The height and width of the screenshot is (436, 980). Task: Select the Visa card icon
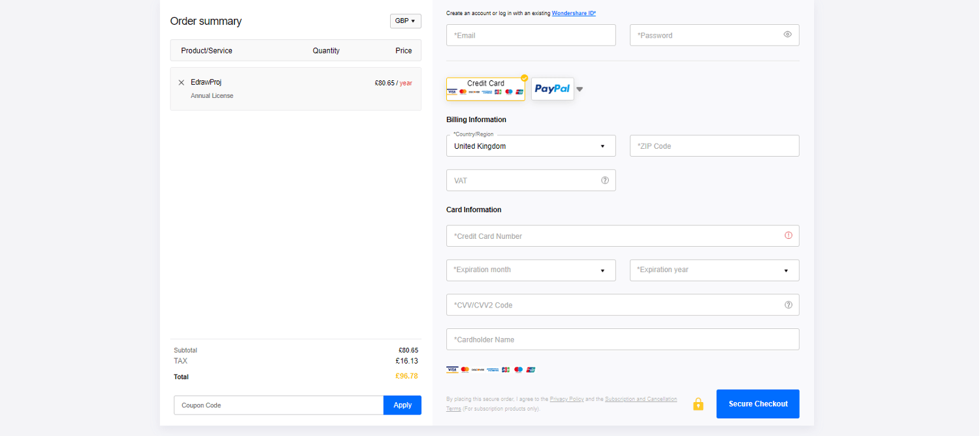(x=452, y=369)
